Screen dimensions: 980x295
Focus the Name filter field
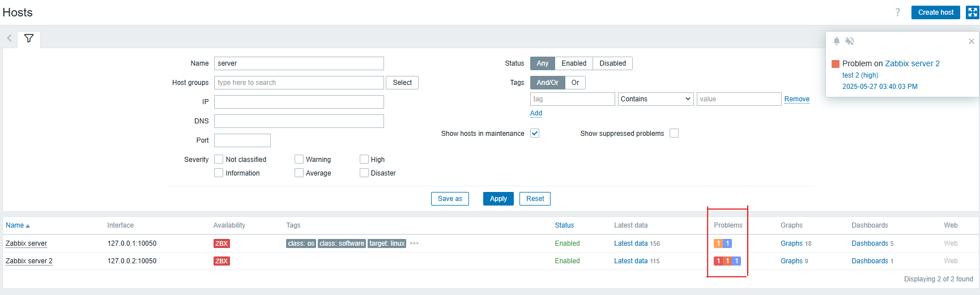(299, 63)
